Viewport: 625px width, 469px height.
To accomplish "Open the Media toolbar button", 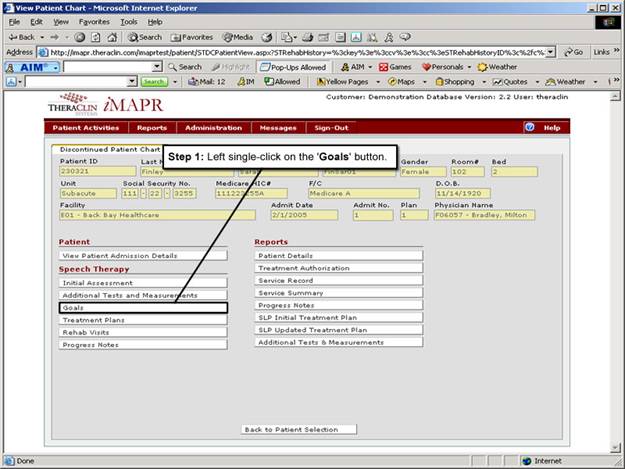I will pyautogui.click(x=237, y=37).
